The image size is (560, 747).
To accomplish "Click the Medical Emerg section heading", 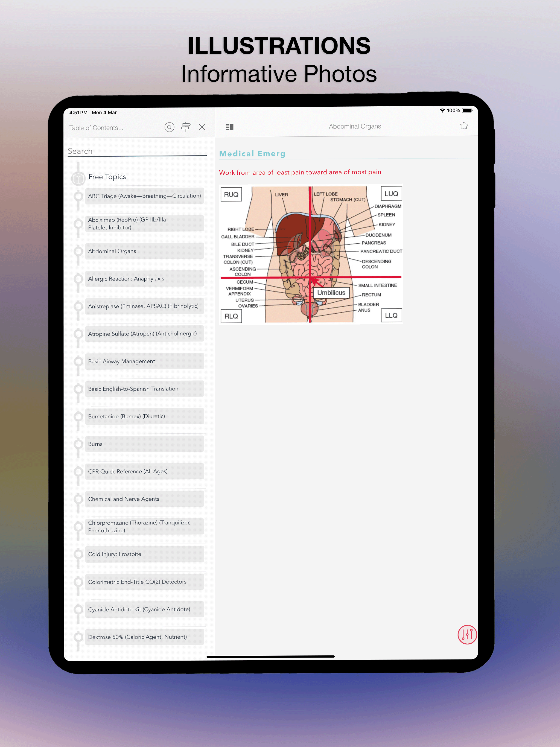I will [x=252, y=154].
